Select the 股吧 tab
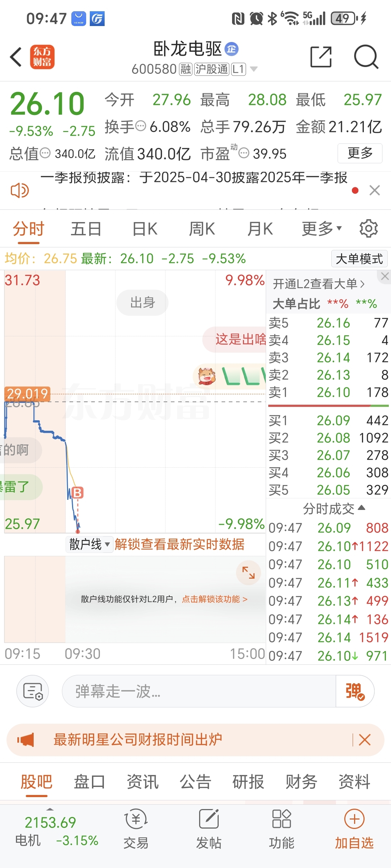391x868 pixels. point(37,782)
